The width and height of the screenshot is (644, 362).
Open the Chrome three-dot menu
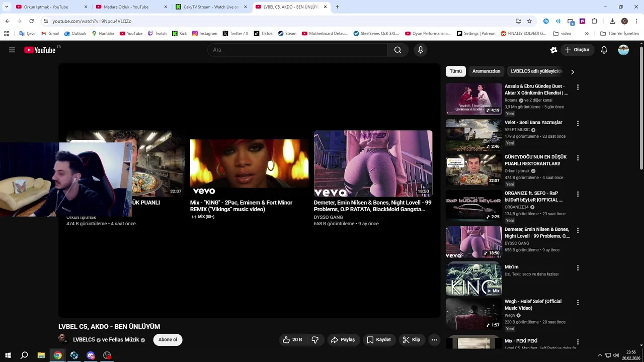[637, 21]
